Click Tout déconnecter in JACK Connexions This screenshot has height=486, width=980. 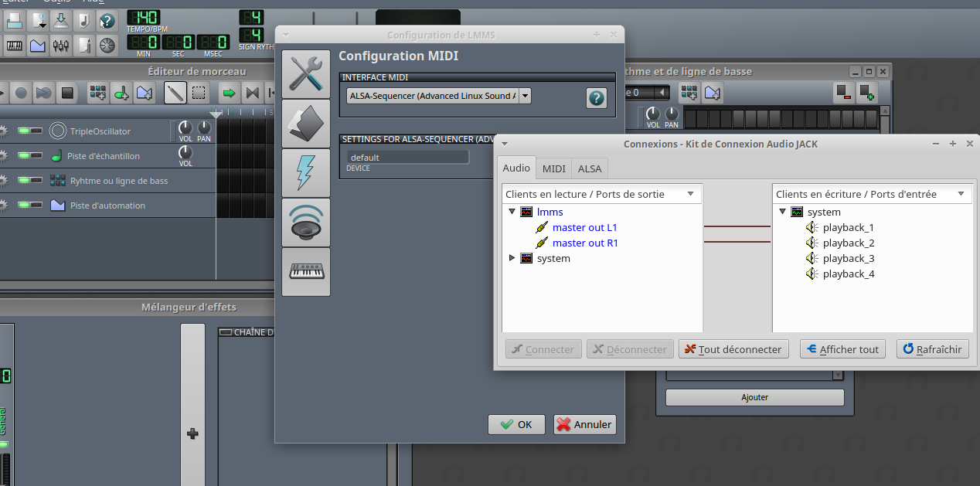(733, 349)
